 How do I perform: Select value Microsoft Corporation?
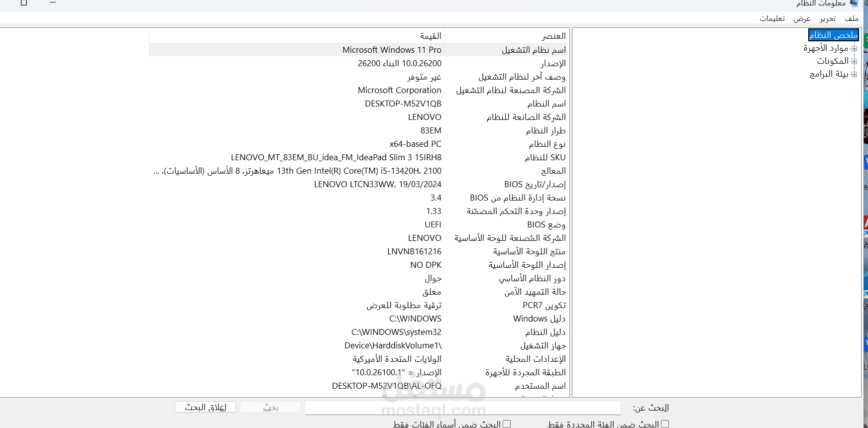click(399, 90)
